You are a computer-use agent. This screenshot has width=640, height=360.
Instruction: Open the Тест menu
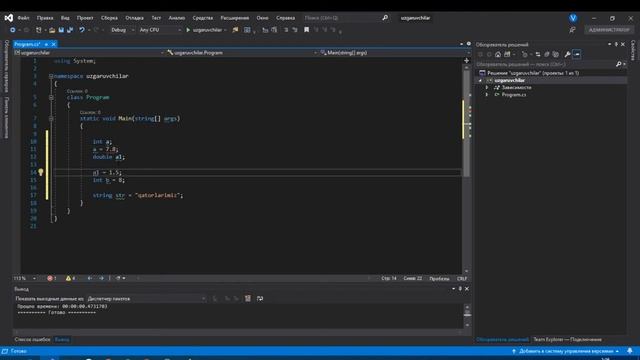click(156, 18)
